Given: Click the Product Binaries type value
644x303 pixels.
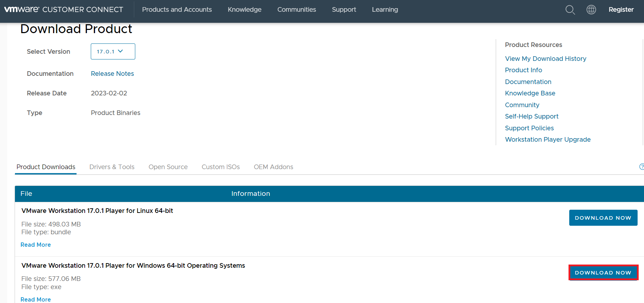Looking at the screenshot, I should pos(115,113).
